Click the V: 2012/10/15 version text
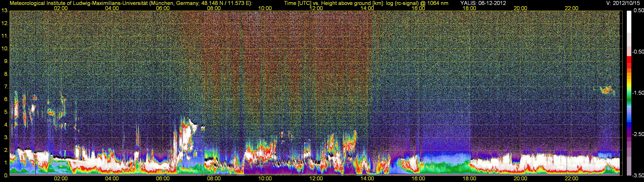This screenshot has height=182, width=644. pos(624,3)
